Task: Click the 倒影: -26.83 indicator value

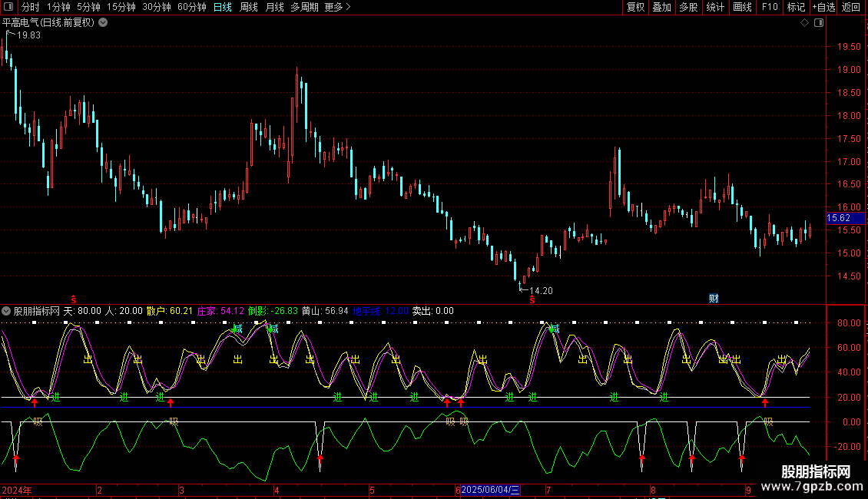Action: [273, 311]
